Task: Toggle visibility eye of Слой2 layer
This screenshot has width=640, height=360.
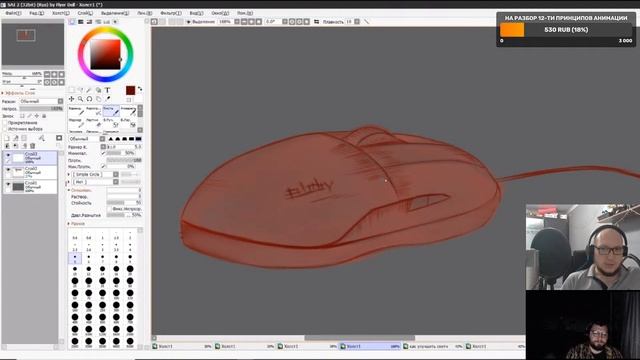Action: click(8, 169)
